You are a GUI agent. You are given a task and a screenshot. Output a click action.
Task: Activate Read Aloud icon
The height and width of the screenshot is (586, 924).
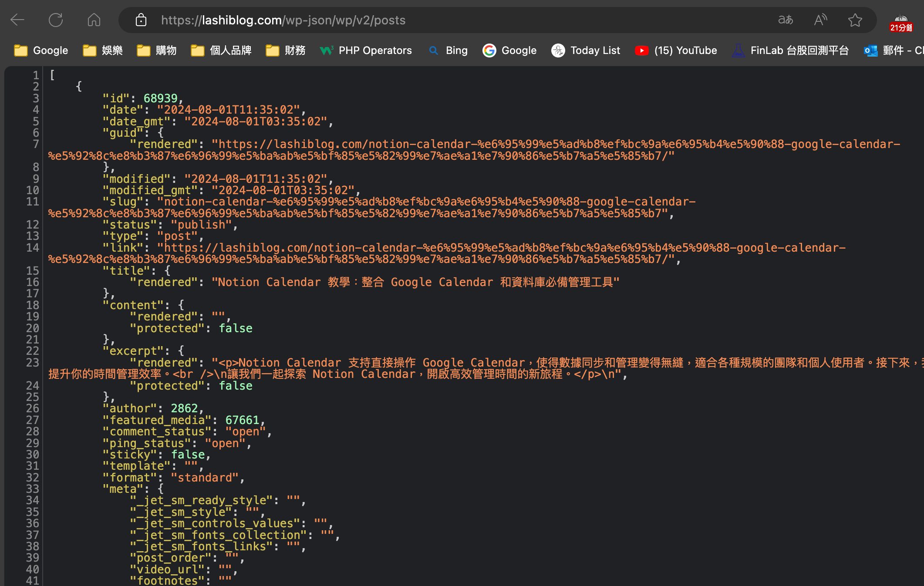[x=820, y=20]
